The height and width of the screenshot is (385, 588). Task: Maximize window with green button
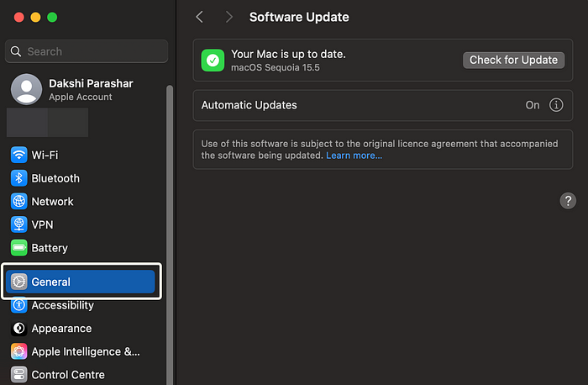click(x=52, y=18)
